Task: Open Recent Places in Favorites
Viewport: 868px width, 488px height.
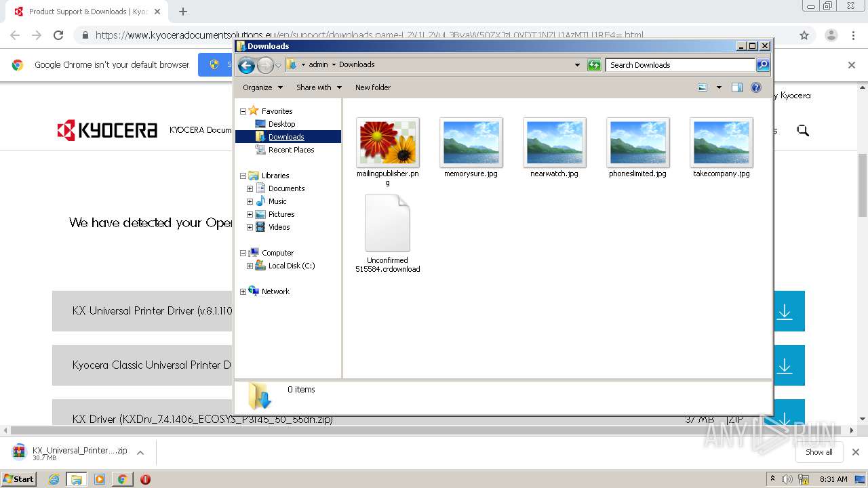Action: (291, 150)
